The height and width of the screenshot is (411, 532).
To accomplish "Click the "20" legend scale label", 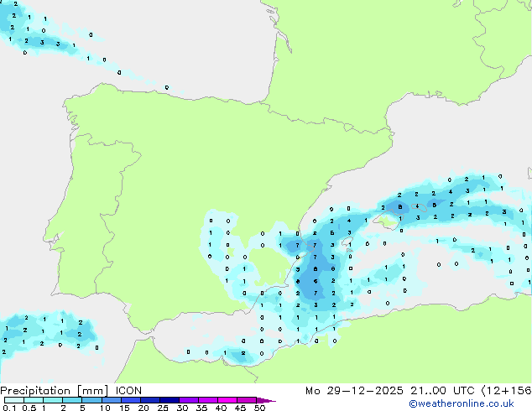I will tap(143, 408).
